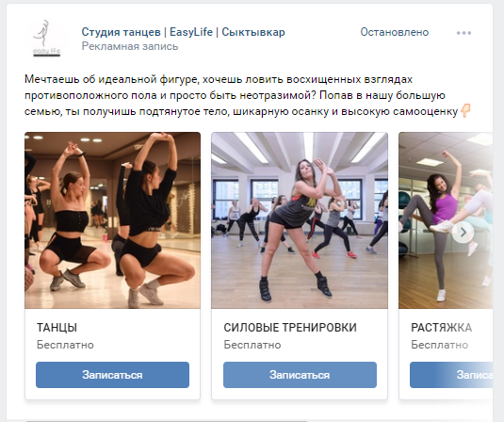Open the three-dots post options menu

pos(463,33)
